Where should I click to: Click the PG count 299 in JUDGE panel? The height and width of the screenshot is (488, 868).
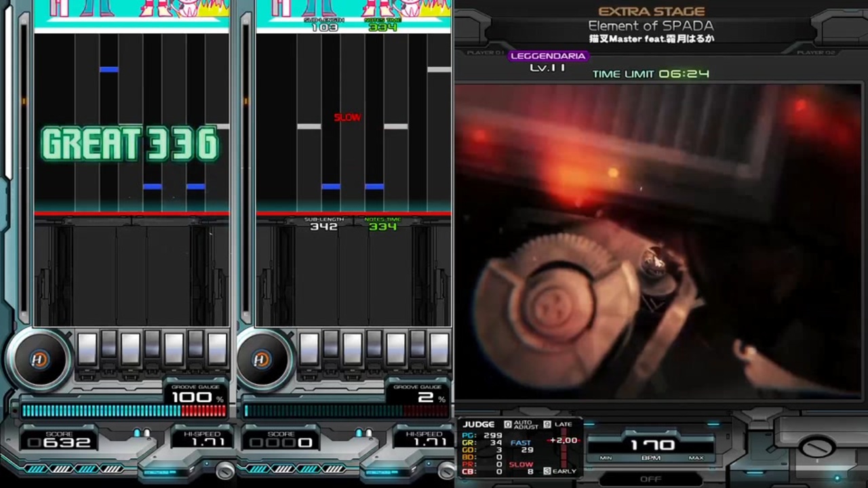492,435
